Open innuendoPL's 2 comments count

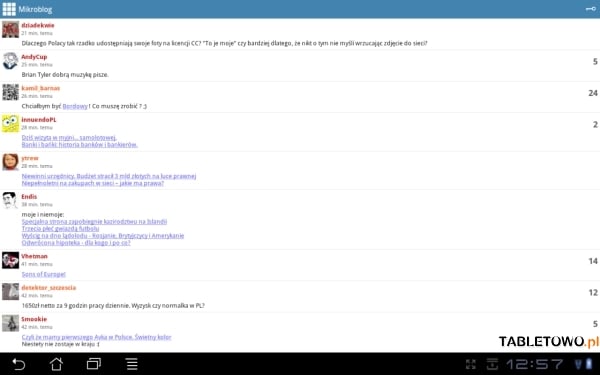point(595,124)
